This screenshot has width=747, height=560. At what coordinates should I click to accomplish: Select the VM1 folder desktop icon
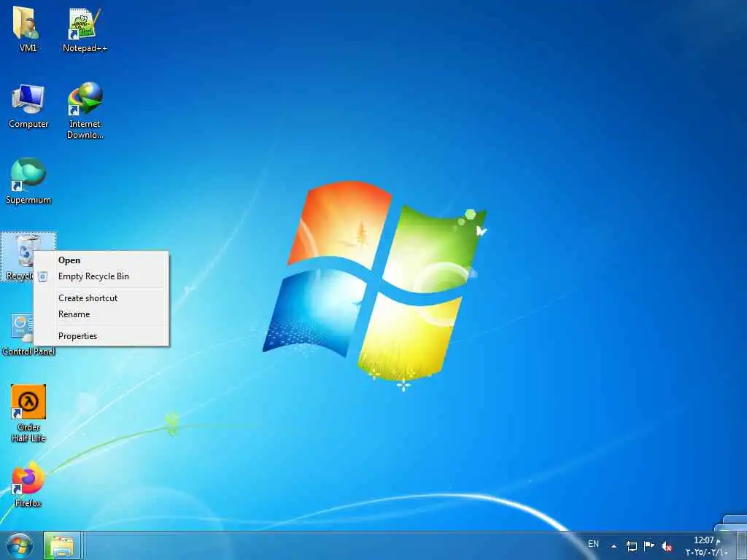28,28
